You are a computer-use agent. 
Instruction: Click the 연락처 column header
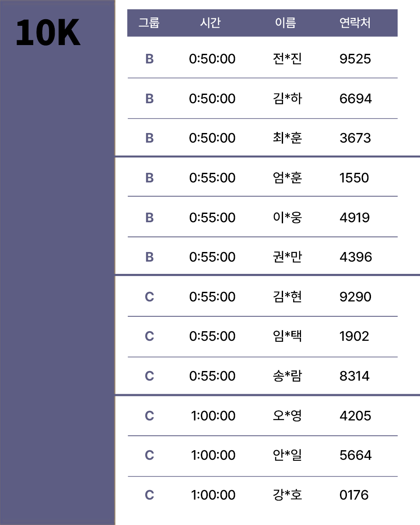click(x=355, y=23)
